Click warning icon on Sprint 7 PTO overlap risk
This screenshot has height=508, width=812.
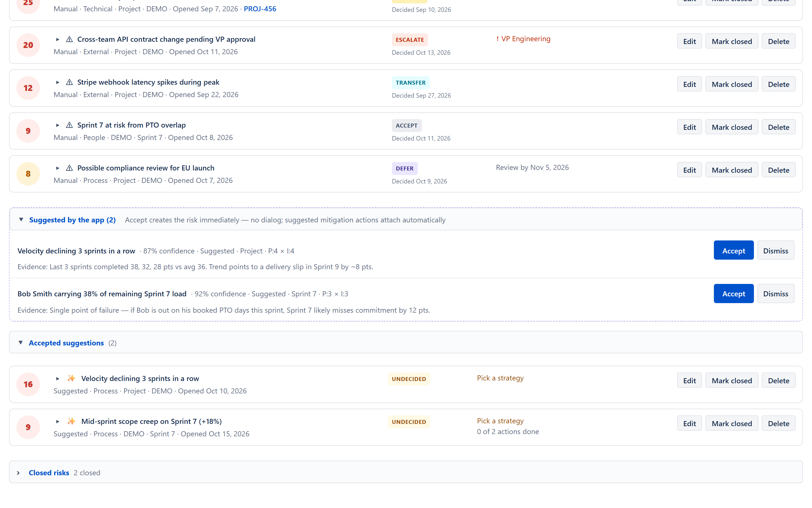69,125
